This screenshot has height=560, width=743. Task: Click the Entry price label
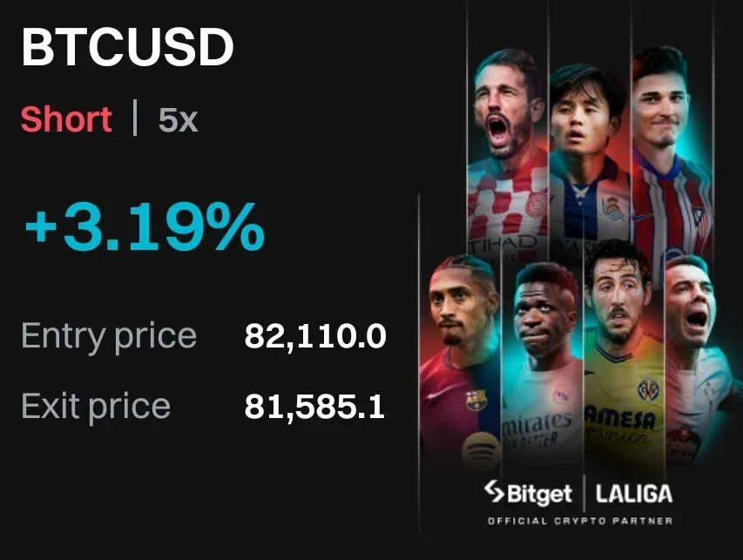(109, 336)
